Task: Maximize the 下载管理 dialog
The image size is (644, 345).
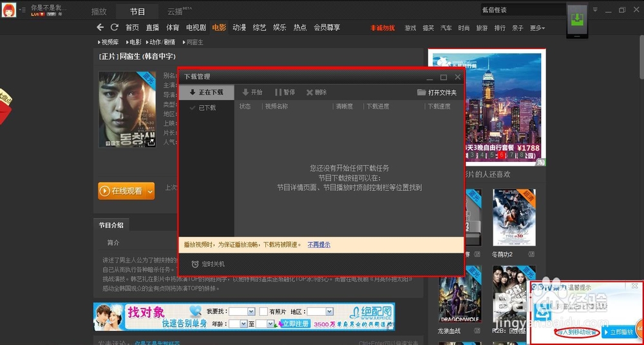Action: 443,77
